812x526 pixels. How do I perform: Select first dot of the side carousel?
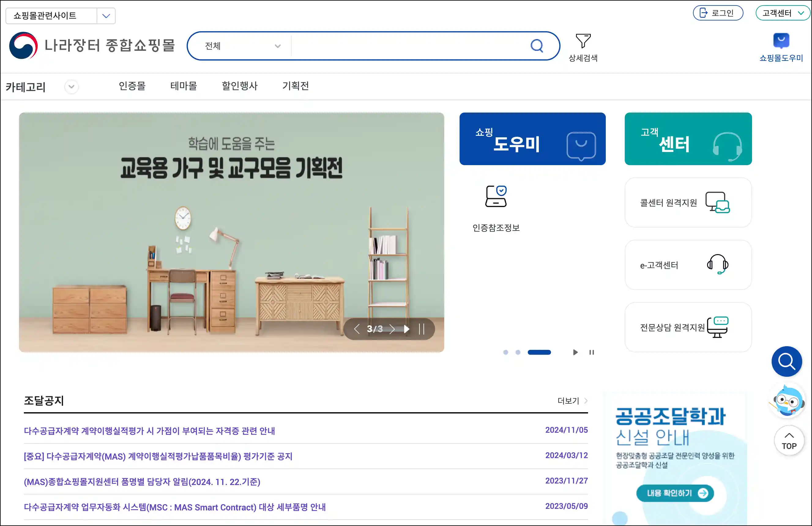[x=506, y=352]
